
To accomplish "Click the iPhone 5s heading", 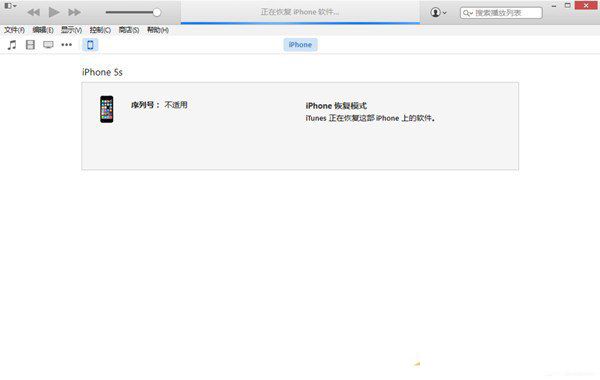I will tap(102, 72).
